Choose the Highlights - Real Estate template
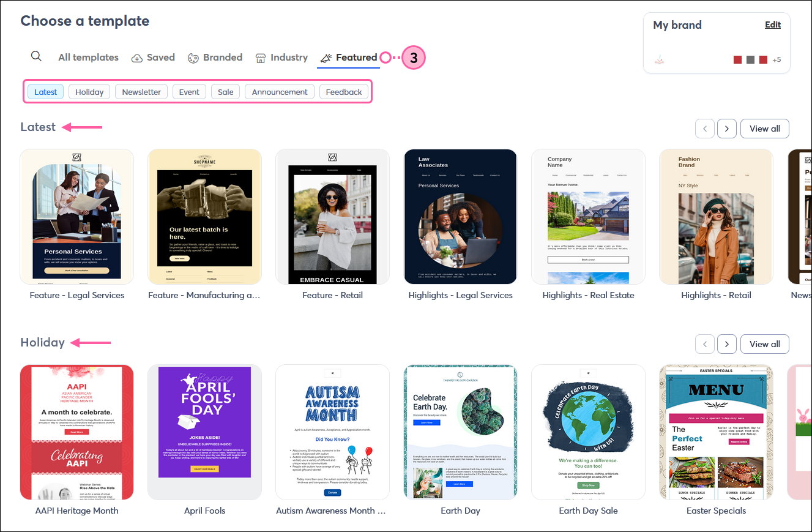 coord(588,217)
